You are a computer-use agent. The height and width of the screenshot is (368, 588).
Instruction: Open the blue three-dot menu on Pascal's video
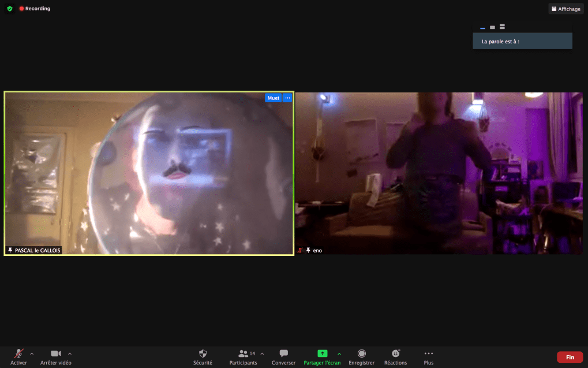(x=287, y=98)
